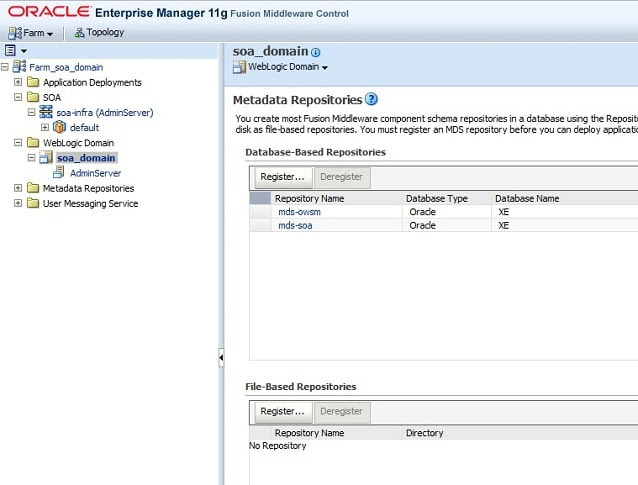Click the WebLogic Domain menu icon in header

click(239, 67)
